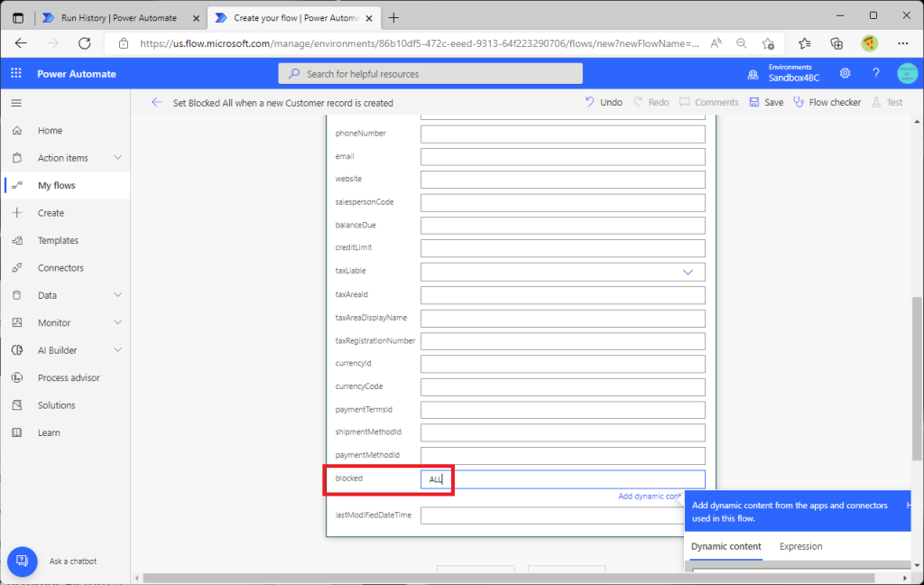Click the phoneNumber input field

[563, 134]
